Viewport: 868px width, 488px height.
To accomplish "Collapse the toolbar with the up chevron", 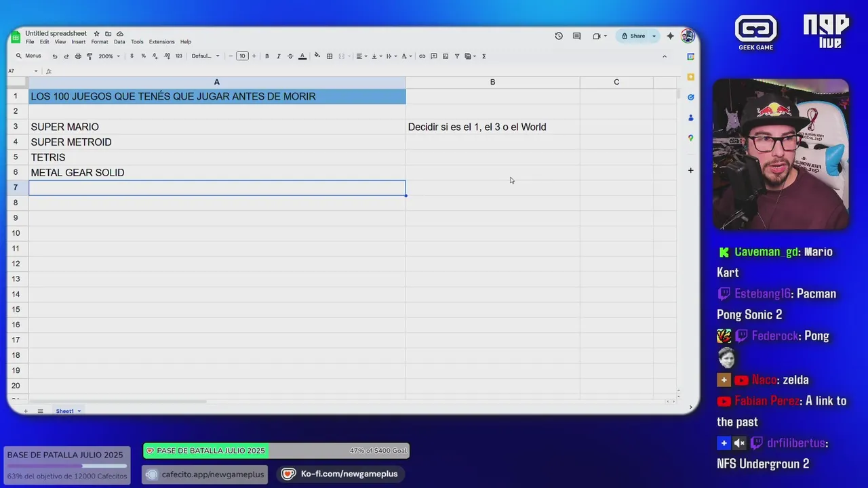I will (x=665, y=56).
